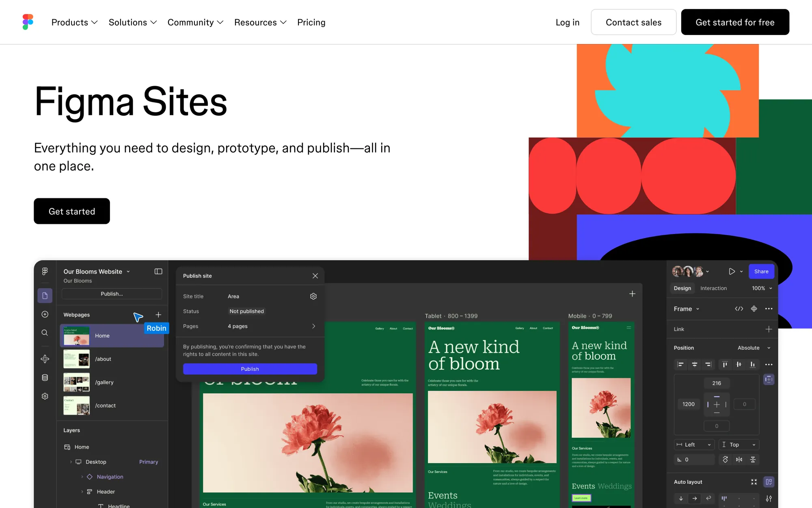Open the /contact webpage
Image resolution: width=812 pixels, height=508 pixels.
point(112,406)
